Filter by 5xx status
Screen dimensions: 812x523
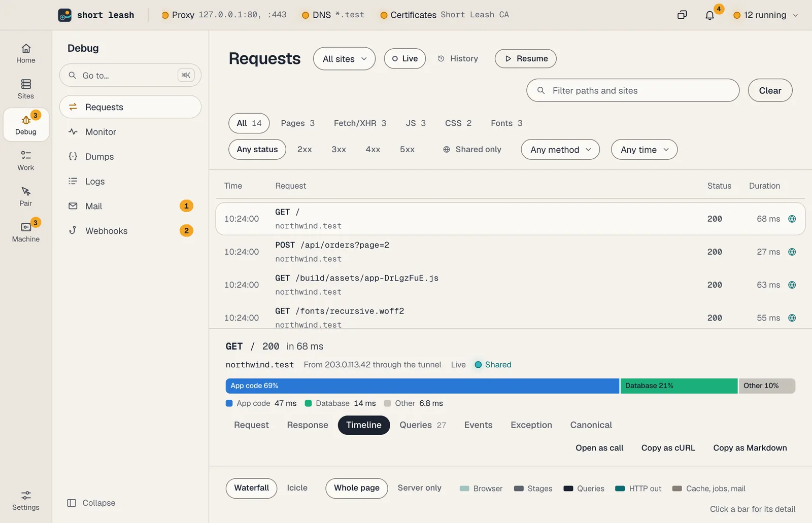[407, 150]
